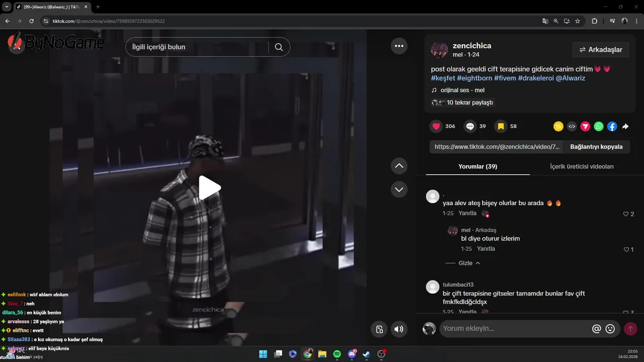This screenshot has height=362, width=644.
Task: Open the #fivem hashtag
Action: (505, 78)
